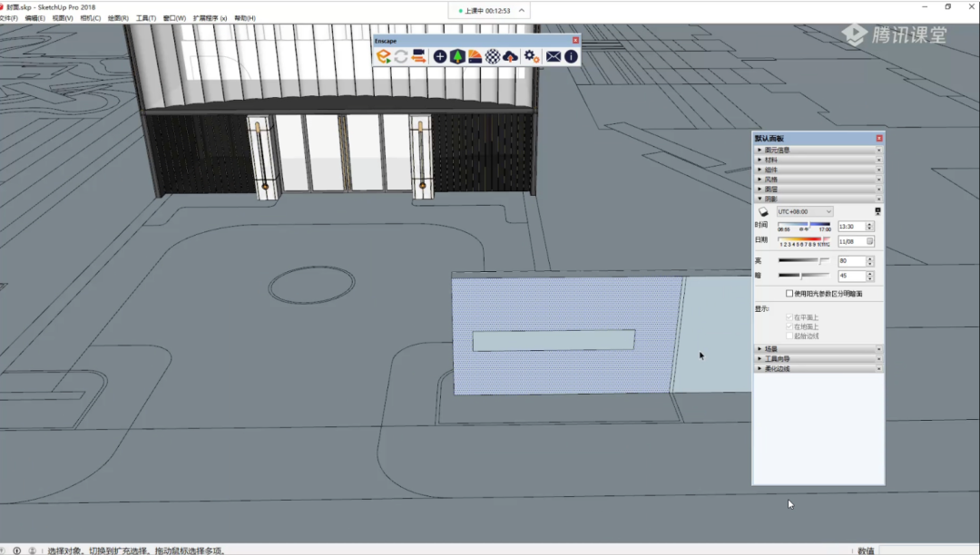The height and width of the screenshot is (555, 980).
Task: Open Enscape settings gears icon
Action: pyautogui.click(x=531, y=56)
